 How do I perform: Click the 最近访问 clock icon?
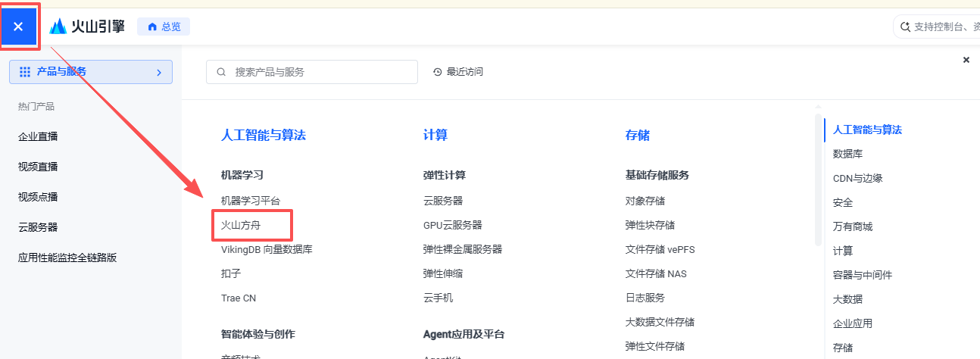coord(437,72)
